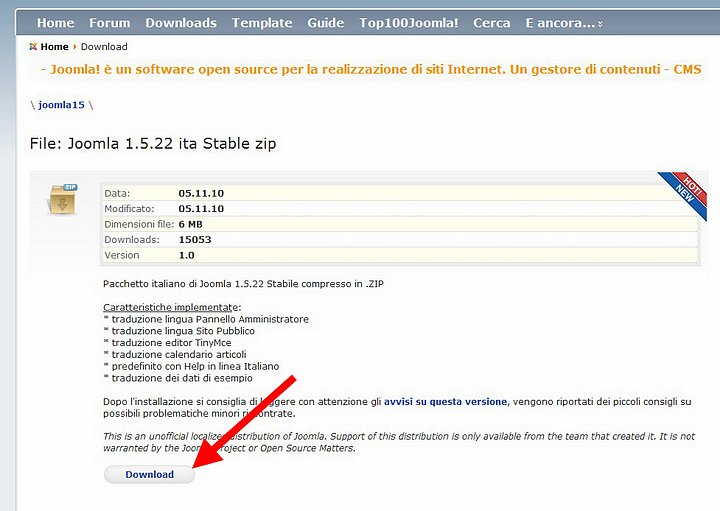Click the Version value 1.0

click(186, 255)
